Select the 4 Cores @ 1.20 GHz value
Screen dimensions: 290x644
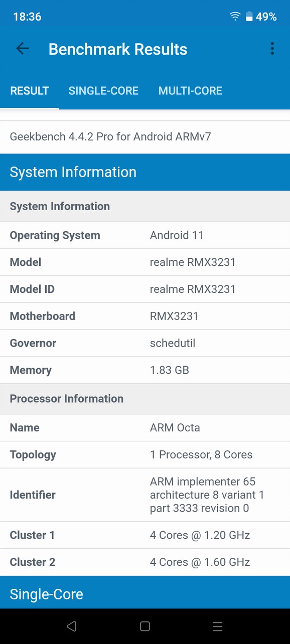point(200,535)
